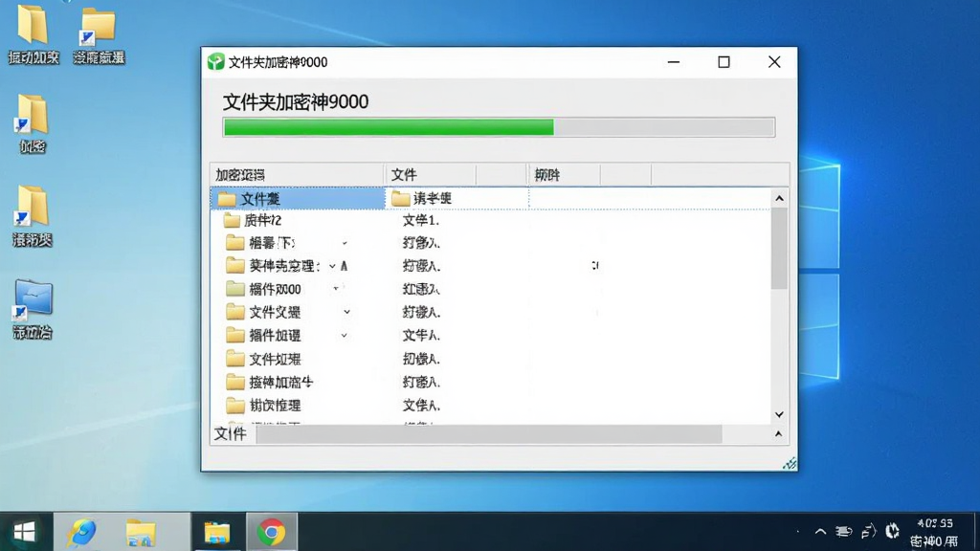Viewport: 980px width, 551px height.
Task: Click the folder icon in the row containing (下)
Action: pyautogui.click(x=235, y=242)
